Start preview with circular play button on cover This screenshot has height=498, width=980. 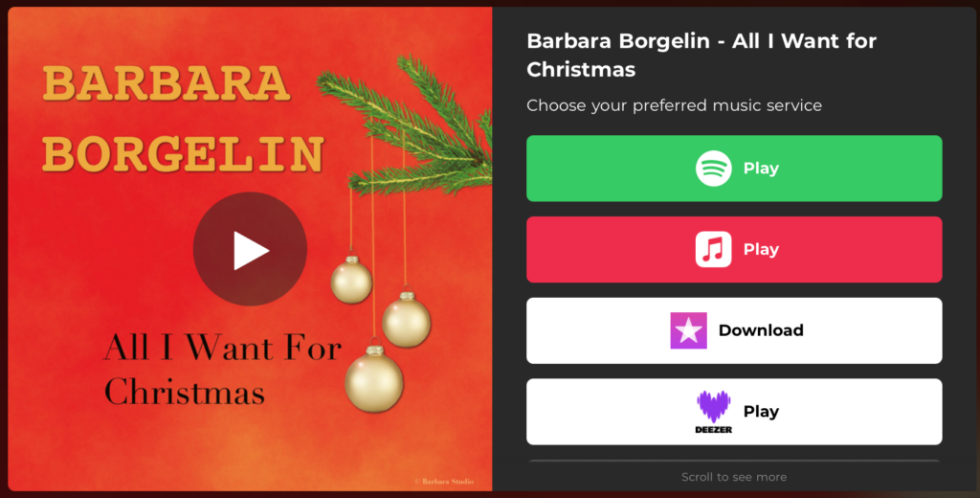click(250, 249)
